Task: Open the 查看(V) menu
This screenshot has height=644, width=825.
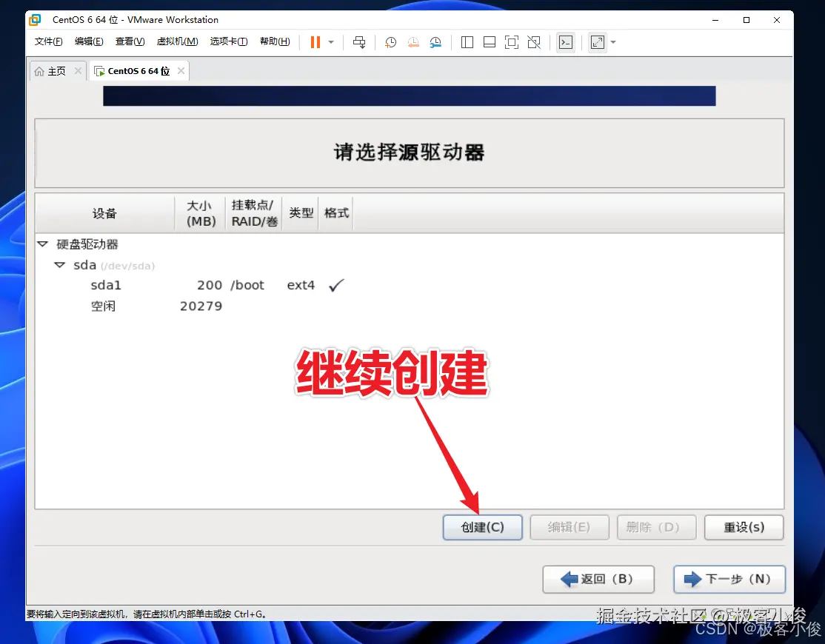Action: pyautogui.click(x=130, y=41)
